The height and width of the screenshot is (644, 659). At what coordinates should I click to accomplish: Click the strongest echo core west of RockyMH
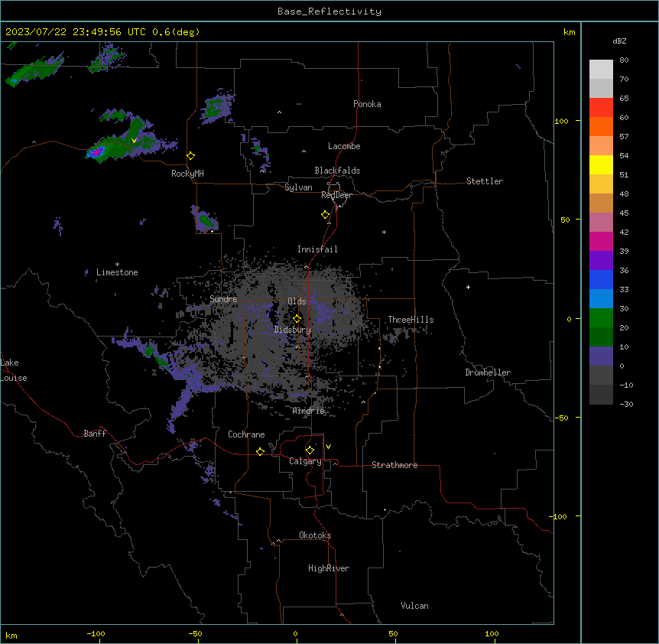click(97, 151)
